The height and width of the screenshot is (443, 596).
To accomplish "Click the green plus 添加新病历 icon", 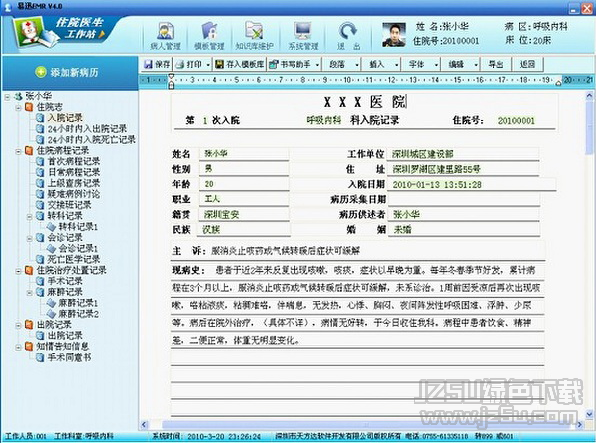I will coord(41,71).
